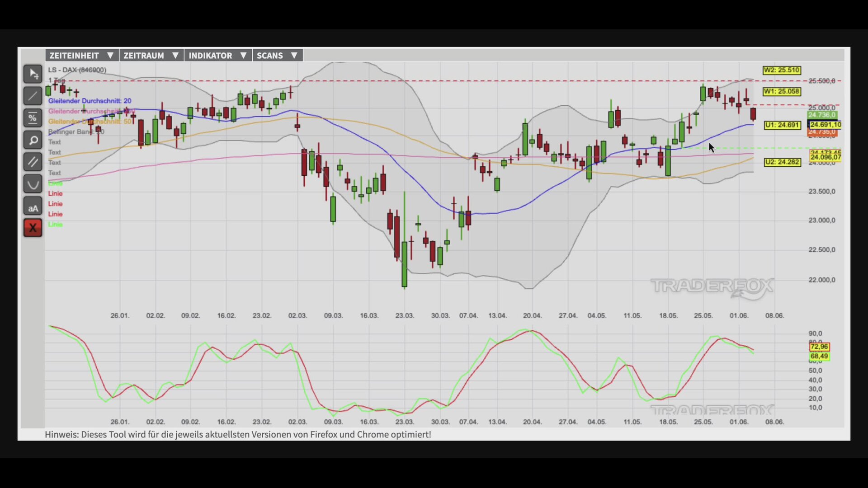
Task: Click the 23.500,0 price axis label
Action: (x=822, y=191)
